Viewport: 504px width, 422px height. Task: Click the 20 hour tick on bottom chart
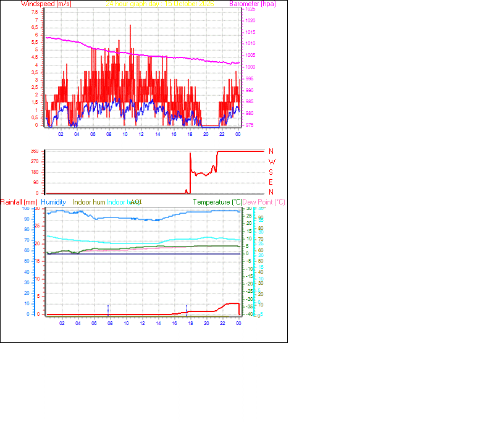(x=206, y=323)
